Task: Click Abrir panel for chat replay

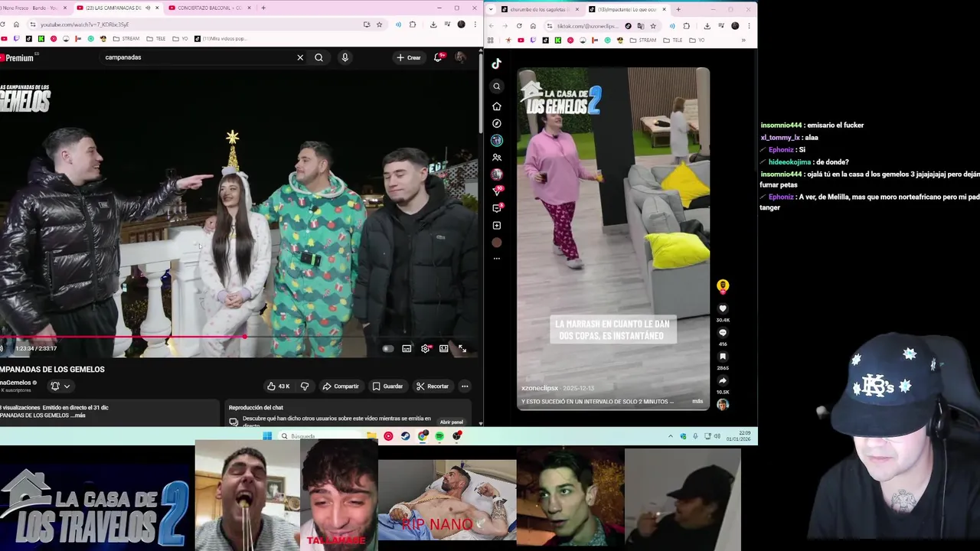Action: coord(451,422)
